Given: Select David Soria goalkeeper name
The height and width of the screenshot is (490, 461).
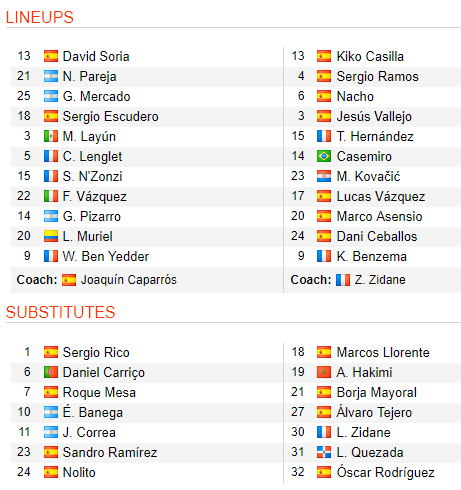Looking at the screenshot, I should 96,56.
